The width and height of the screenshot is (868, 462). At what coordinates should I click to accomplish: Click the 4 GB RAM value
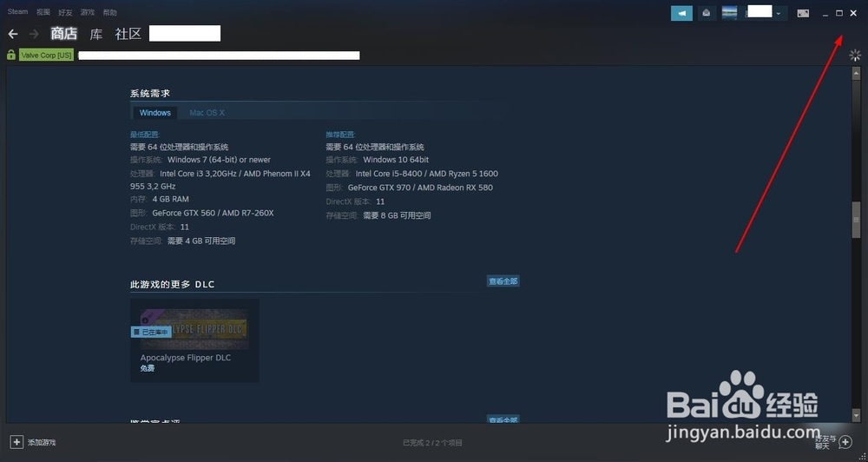tap(170, 199)
